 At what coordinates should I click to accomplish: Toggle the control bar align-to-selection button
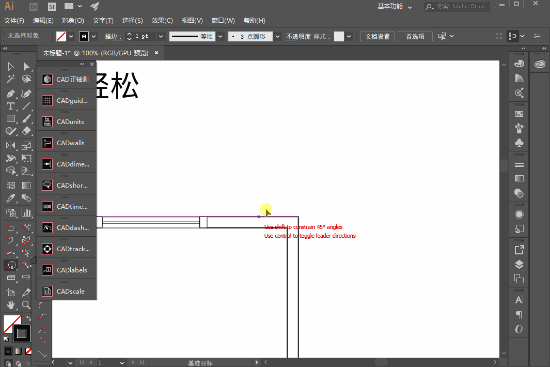click(x=513, y=36)
